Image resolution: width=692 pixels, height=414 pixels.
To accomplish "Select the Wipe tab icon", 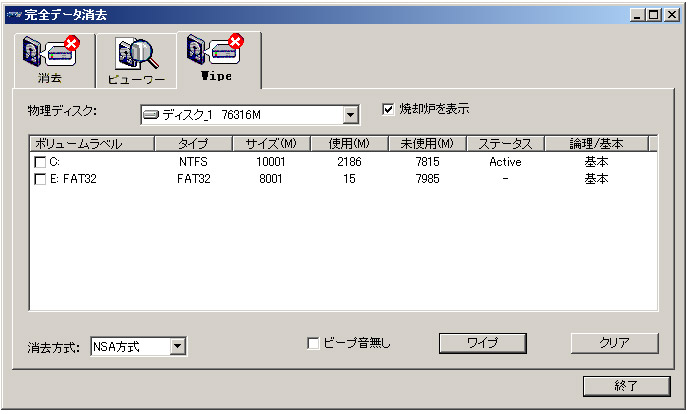I will tap(215, 49).
